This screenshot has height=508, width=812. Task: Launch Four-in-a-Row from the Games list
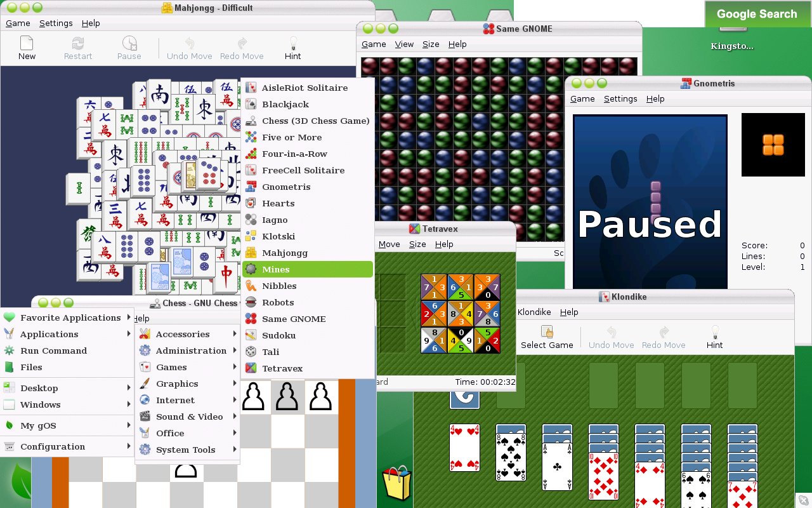pos(308,154)
